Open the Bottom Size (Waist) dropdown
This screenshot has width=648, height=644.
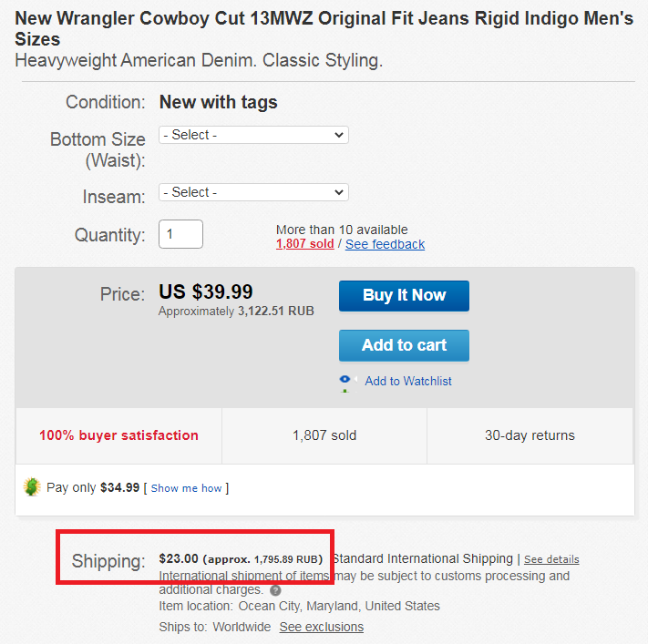click(253, 135)
